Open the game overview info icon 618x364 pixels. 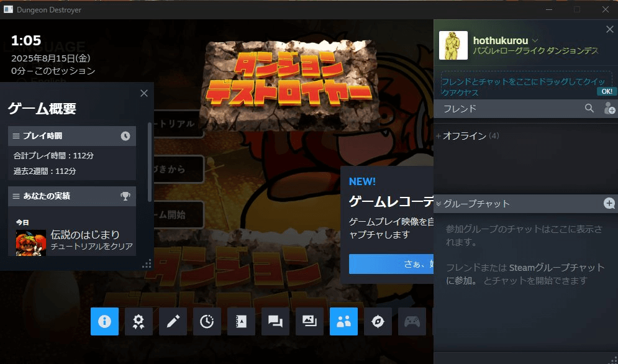[x=104, y=321]
